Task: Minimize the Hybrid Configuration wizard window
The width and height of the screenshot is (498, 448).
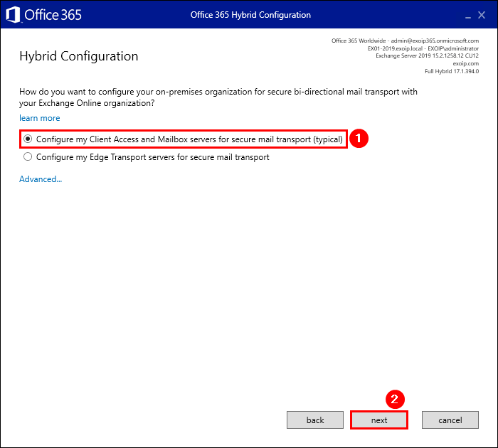Action: coord(469,16)
